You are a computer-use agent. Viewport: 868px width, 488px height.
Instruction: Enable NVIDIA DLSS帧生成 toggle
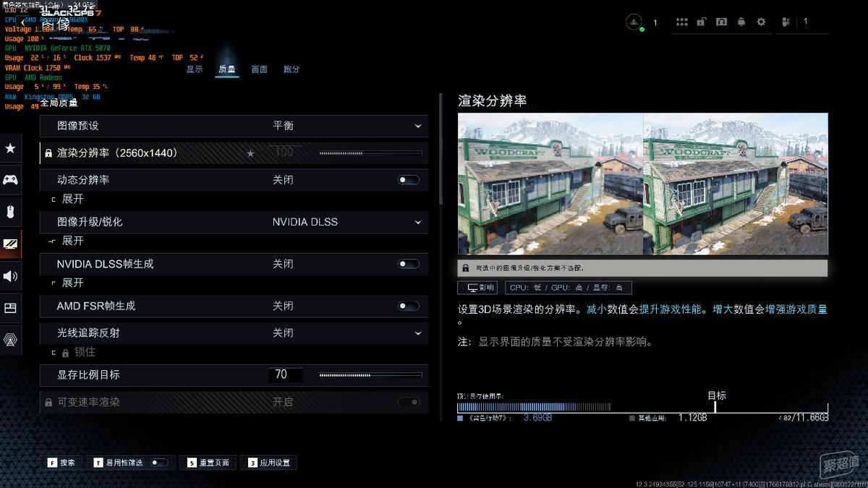408,263
